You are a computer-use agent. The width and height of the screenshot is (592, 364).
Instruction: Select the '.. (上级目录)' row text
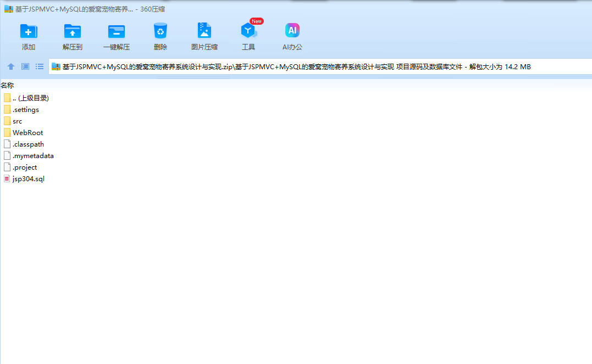(31, 98)
